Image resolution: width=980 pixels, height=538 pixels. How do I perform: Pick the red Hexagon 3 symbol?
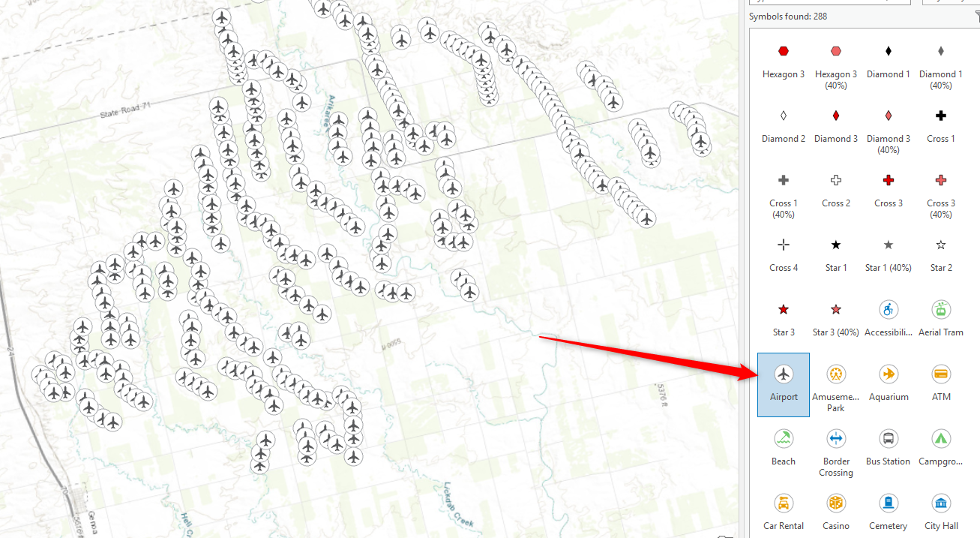tap(784, 62)
